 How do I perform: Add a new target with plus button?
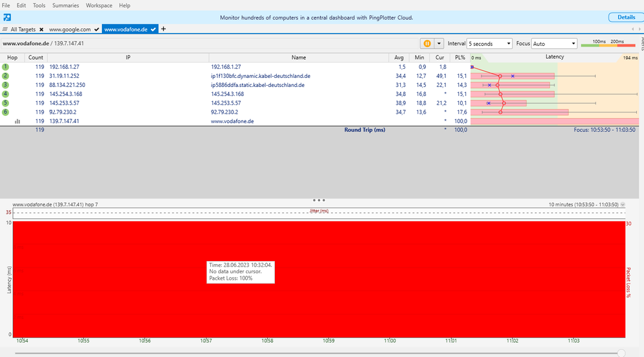(x=163, y=29)
